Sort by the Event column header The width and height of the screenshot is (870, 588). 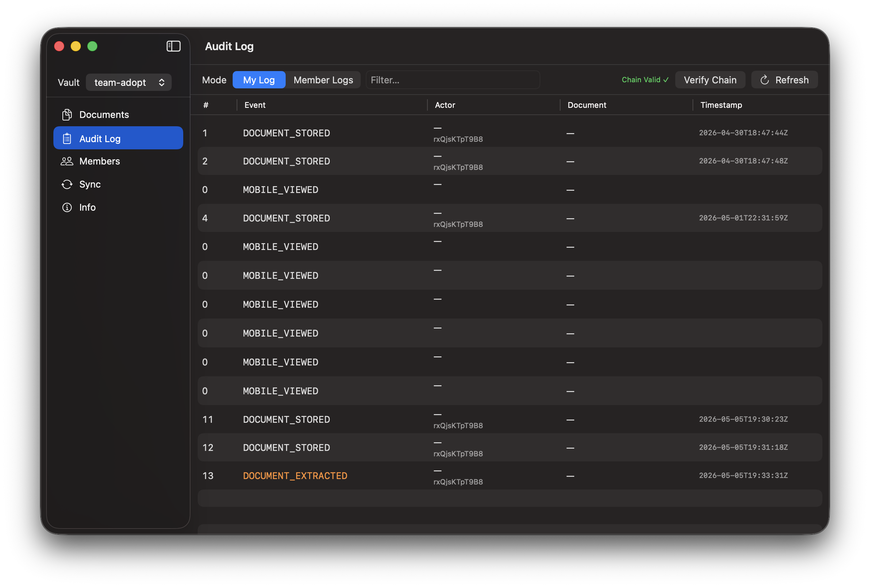tap(255, 105)
